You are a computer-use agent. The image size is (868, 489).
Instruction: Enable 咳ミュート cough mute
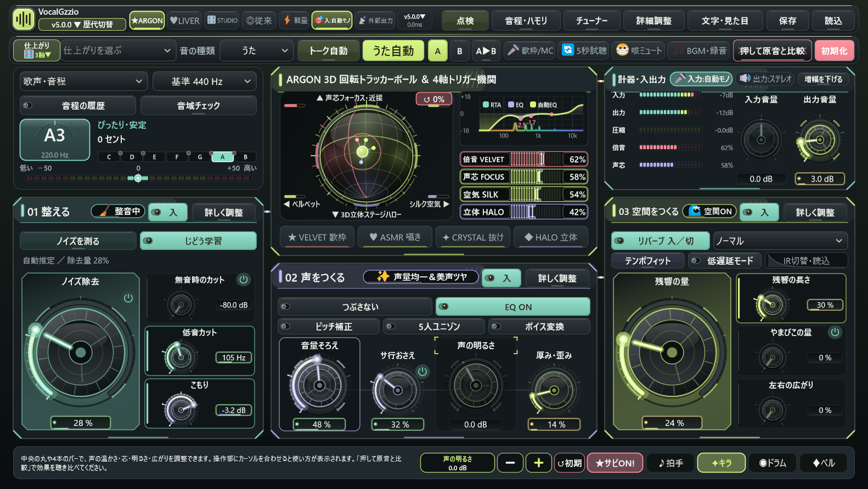(x=639, y=50)
